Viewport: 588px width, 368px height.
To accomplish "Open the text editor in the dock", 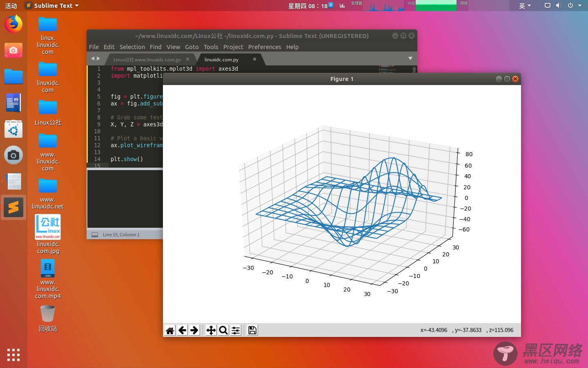I will click(x=13, y=181).
